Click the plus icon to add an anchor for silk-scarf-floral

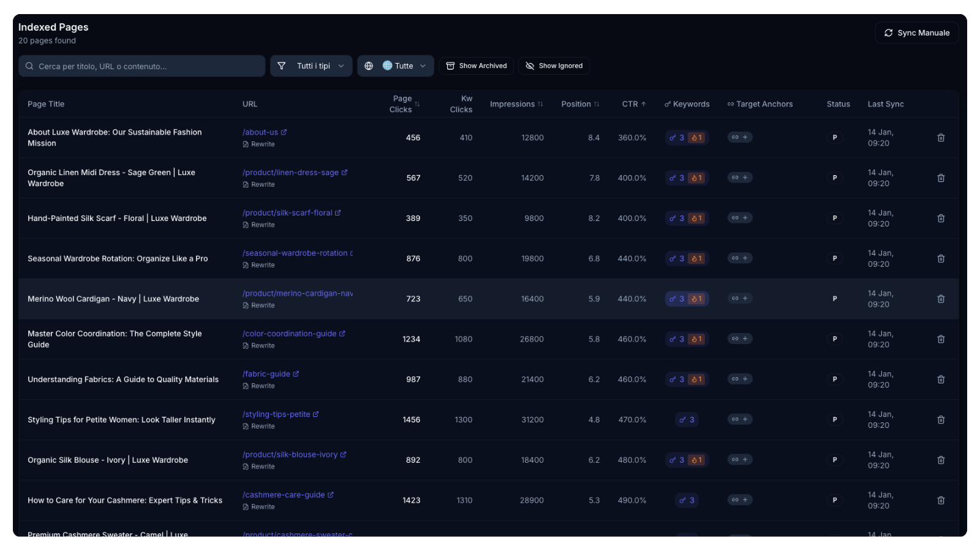(744, 218)
